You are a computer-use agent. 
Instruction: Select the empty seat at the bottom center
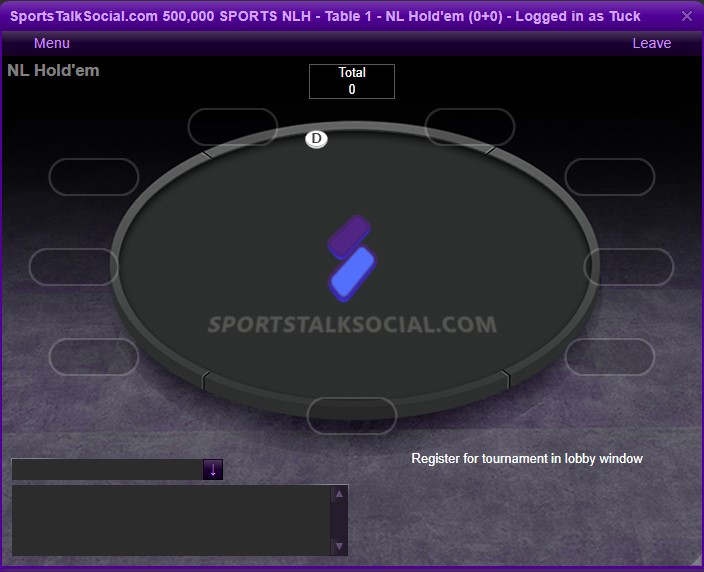(x=352, y=416)
